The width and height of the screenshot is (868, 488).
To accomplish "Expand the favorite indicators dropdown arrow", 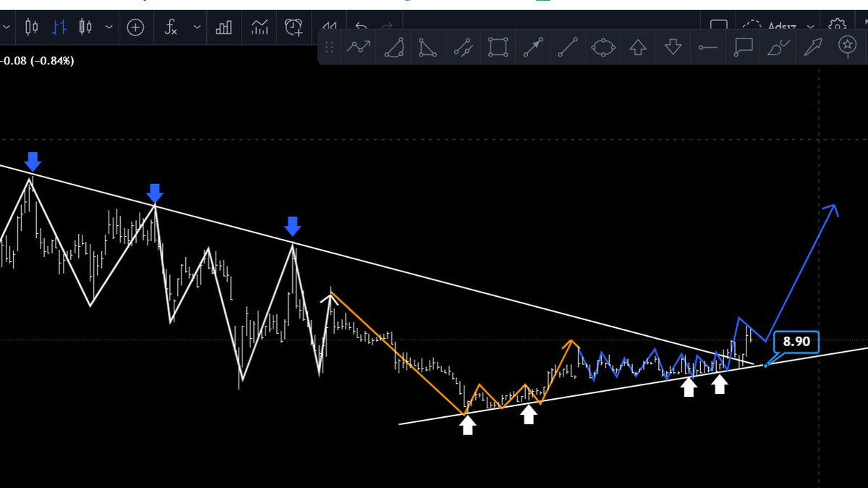I will click(197, 28).
